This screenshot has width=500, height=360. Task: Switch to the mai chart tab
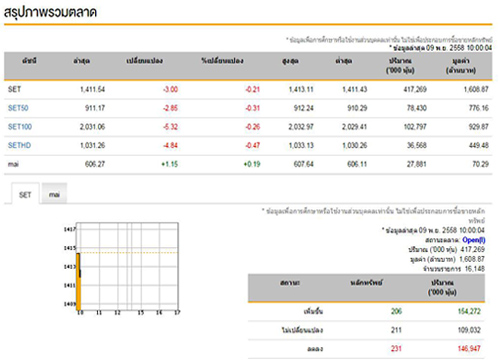[54, 194]
